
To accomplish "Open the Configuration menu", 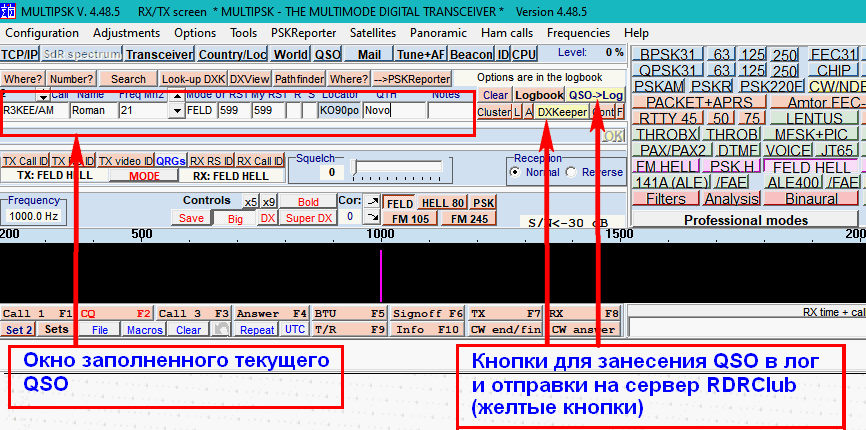I will (42, 33).
